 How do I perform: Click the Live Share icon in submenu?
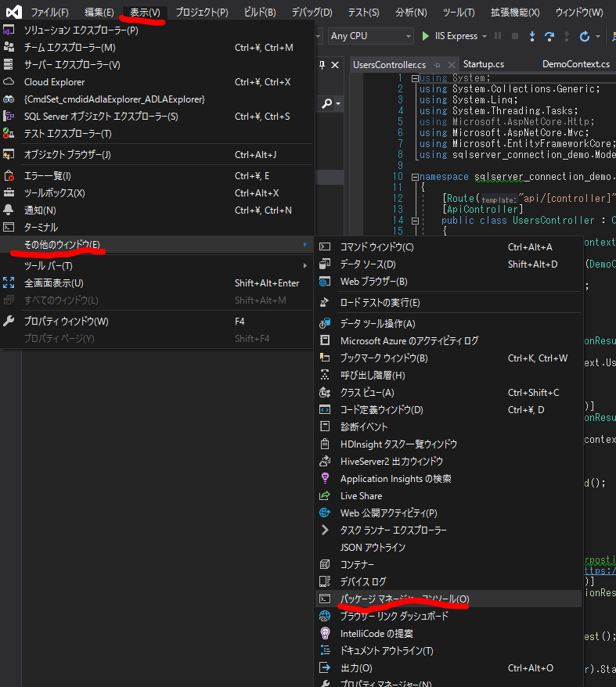pyautogui.click(x=325, y=495)
